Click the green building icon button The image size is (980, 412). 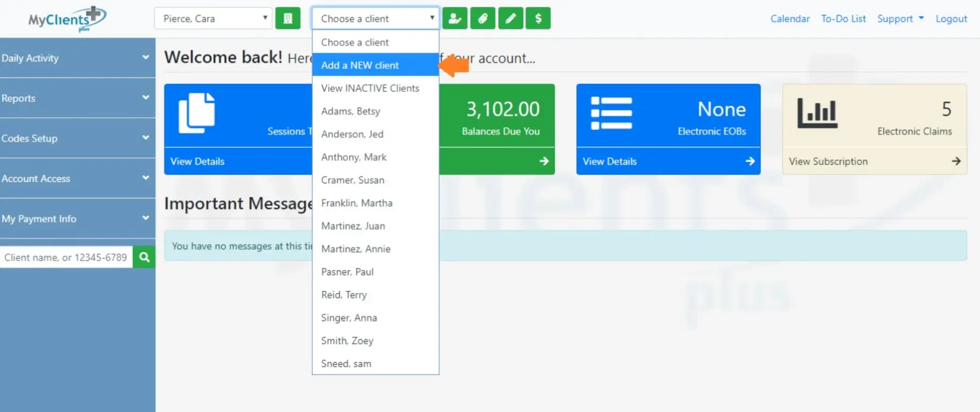[288, 19]
